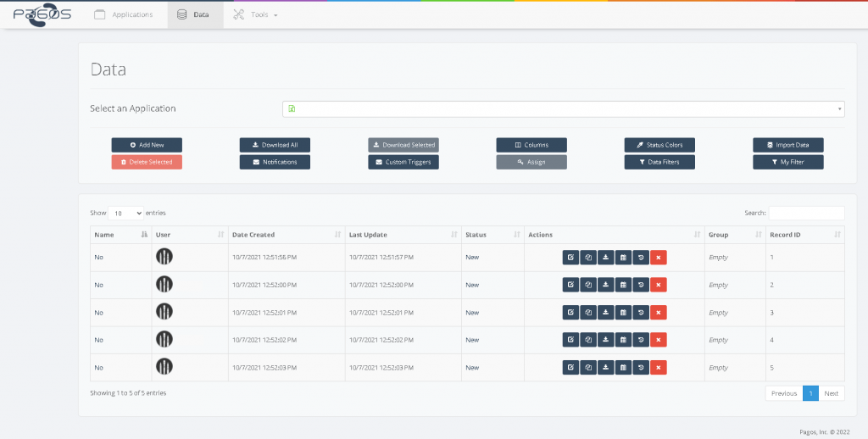Edit record 4 with the pencil icon
This screenshot has width=868, height=439.
click(570, 340)
